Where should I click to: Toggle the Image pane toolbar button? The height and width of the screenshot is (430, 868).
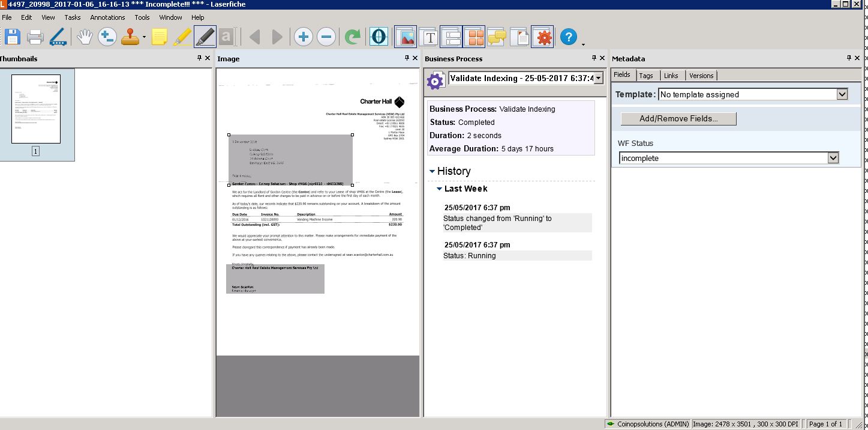(x=406, y=37)
